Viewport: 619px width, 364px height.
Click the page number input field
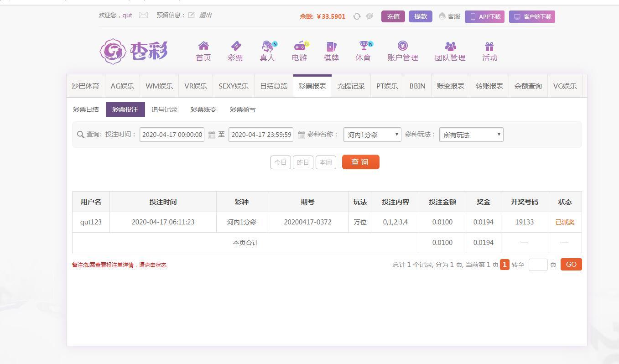[x=538, y=265]
